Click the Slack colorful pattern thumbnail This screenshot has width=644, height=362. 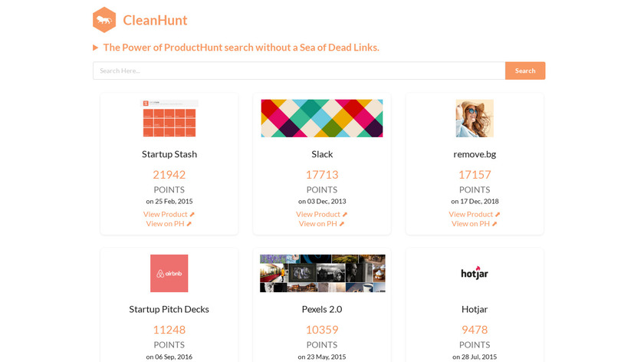coord(322,118)
